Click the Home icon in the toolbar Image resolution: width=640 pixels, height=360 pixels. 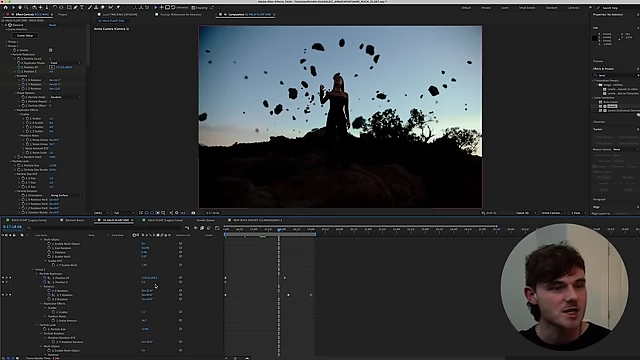(5, 7)
